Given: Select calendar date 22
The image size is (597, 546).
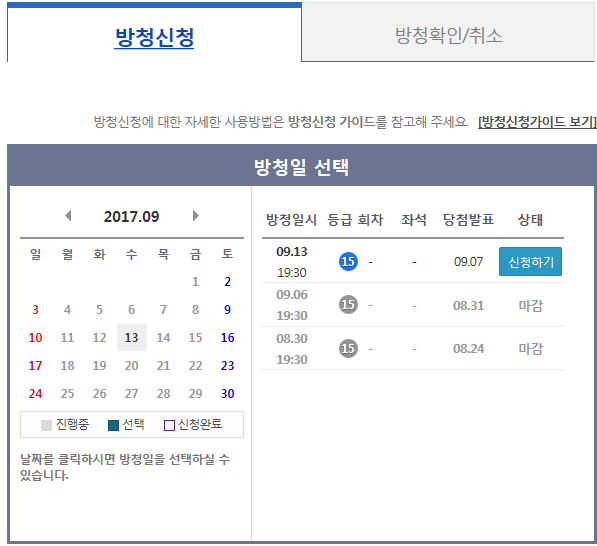Looking at the screenshot, I should coord(195,366).
